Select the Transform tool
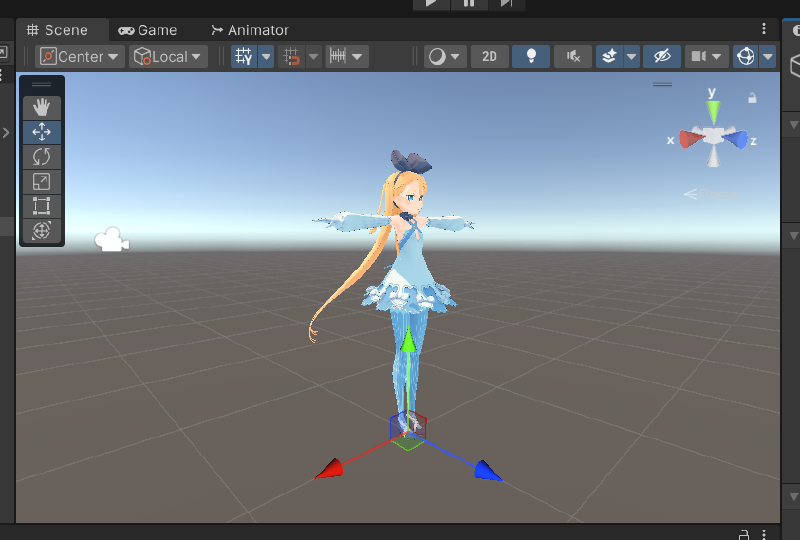 [42, 230]
